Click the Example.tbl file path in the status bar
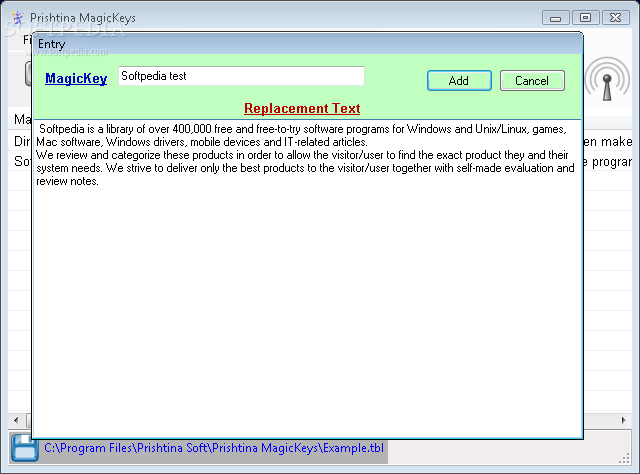Image resolution: width=640 pixels, height=474 pixels. [214, 448]
